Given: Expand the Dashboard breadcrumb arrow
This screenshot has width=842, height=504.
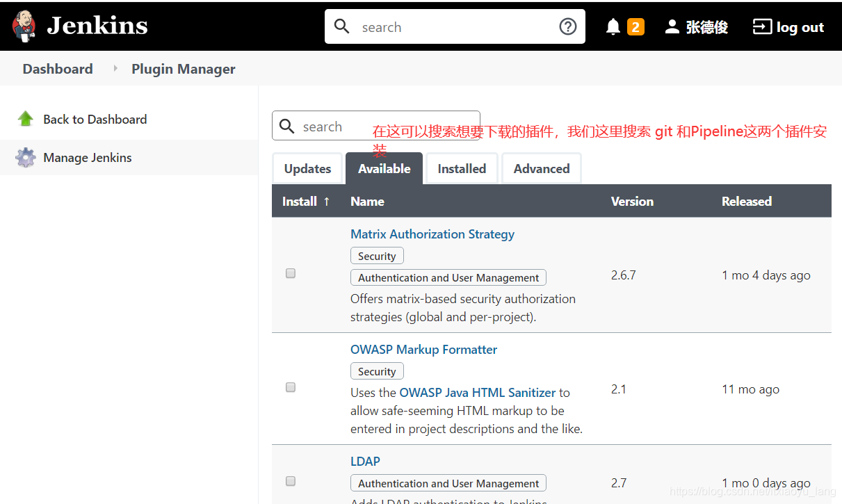Looking at the screenshot, I should click(x=115, y=69).
